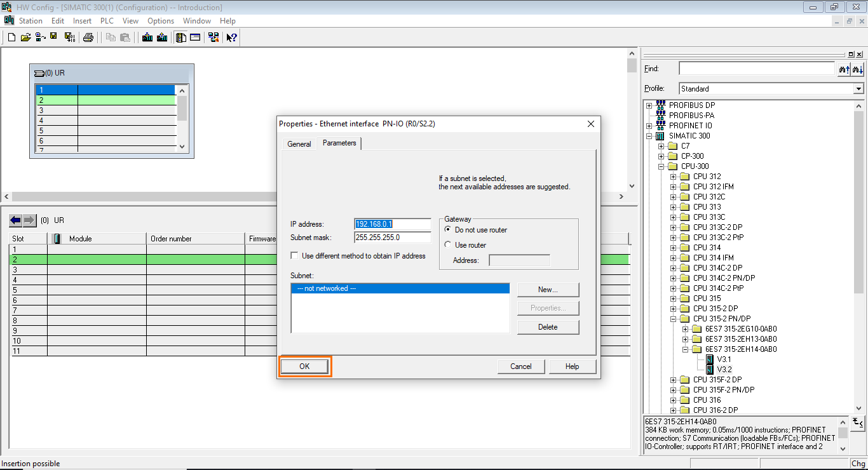Image resolution: width=868 pixels, height=470 pixels.
Task: Click the dialog Help button
Action: point(573,366)
